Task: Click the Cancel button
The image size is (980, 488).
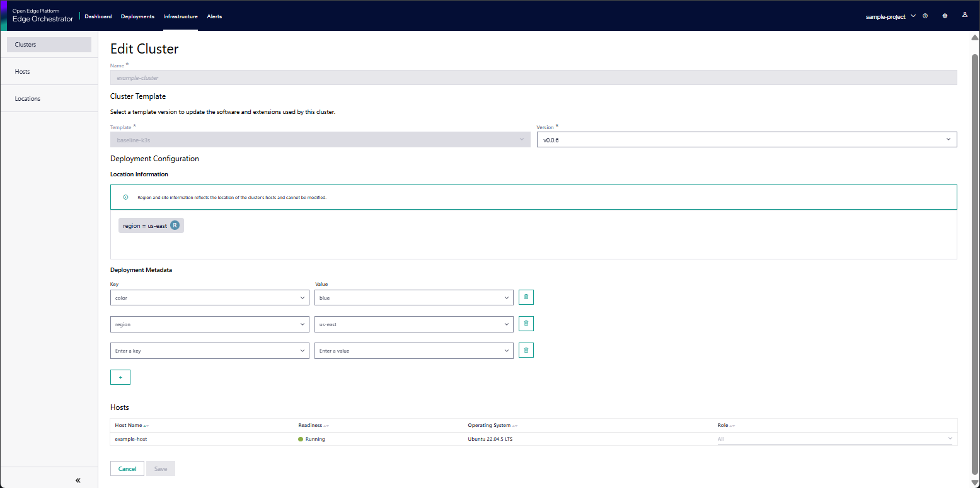Action: [x=127, y=468]
